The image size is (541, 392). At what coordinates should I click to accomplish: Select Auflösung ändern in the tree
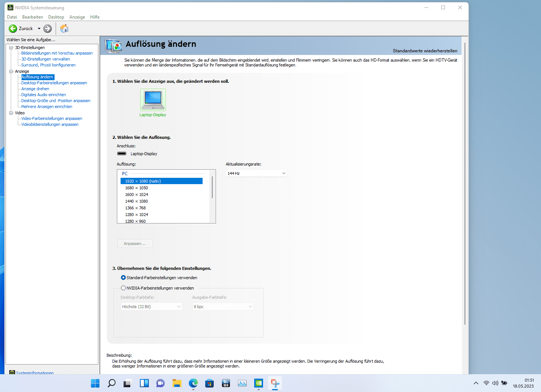point(37,77)
